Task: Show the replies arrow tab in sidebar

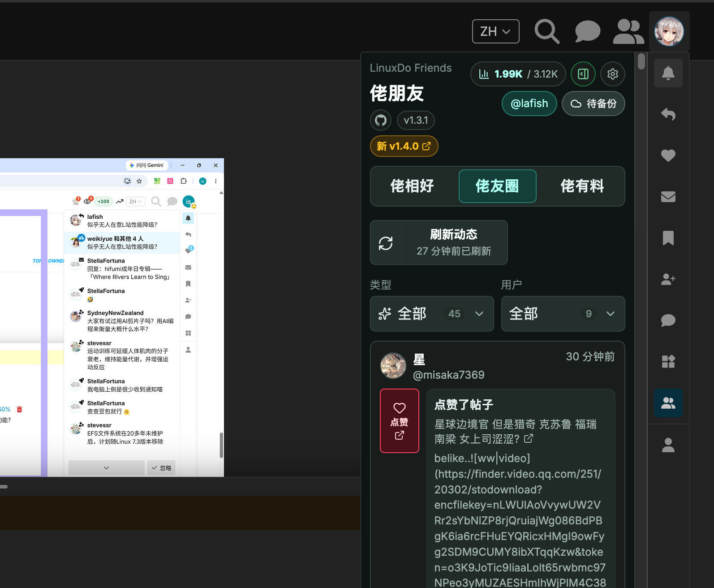Action: pos(668,114)
